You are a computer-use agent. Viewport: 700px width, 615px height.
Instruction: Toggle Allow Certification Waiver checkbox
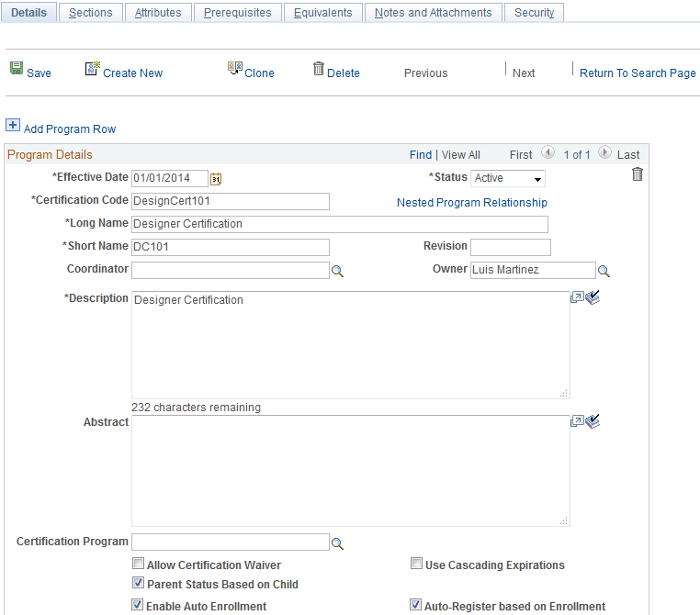pos(138,564)
